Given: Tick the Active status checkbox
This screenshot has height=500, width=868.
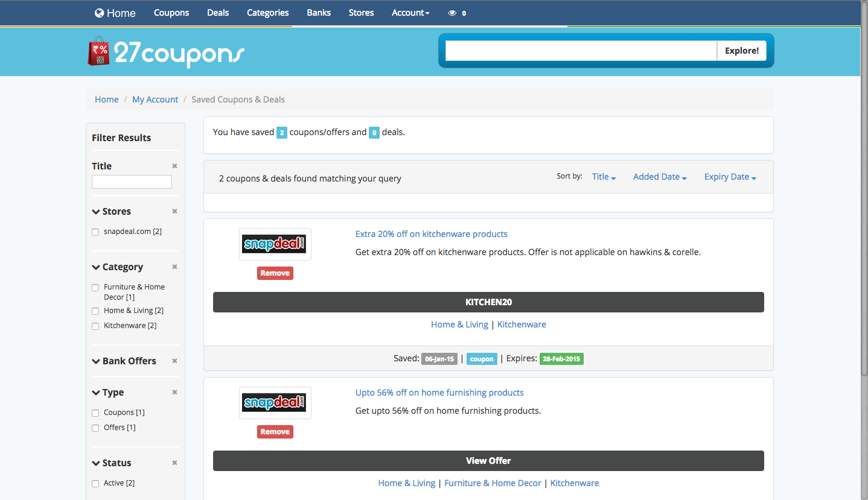Looking at the screenshot, I should pyautogui.click(x=95, y=484).
